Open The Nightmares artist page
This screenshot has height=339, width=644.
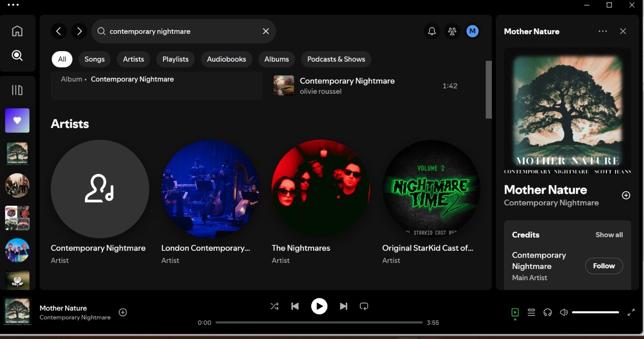coord(321,189)
